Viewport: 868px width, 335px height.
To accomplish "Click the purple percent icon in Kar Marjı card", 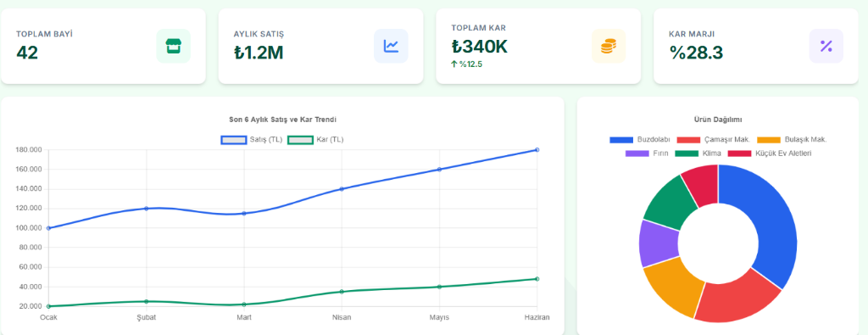I will point(826,46).
